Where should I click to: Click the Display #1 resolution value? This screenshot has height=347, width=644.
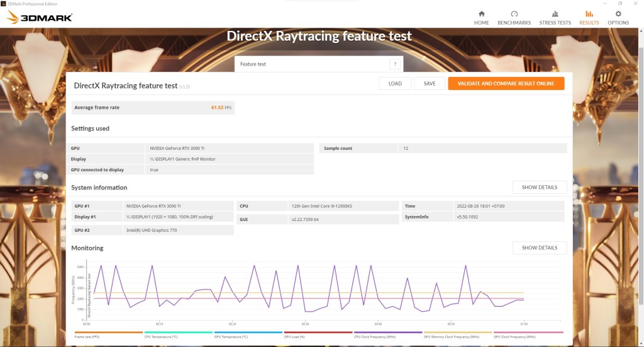178,217
